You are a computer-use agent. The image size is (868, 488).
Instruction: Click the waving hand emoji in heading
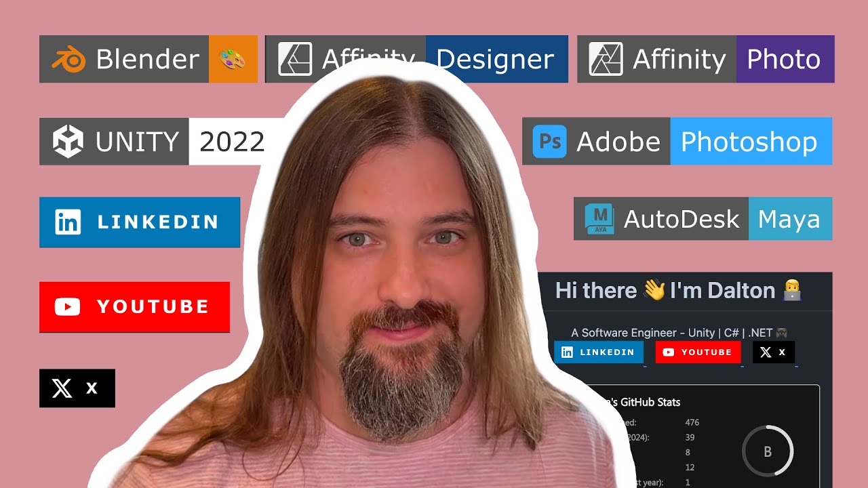[x=654, y=291]
